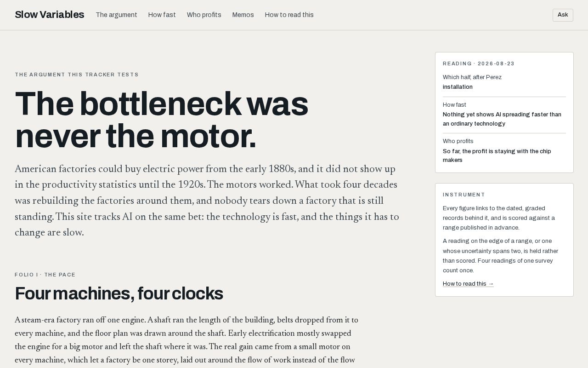Image resolution: width=588 pixels, height=368 pixels.
Task: Open the Slow Variables home logo
Action: pos(49,15)
